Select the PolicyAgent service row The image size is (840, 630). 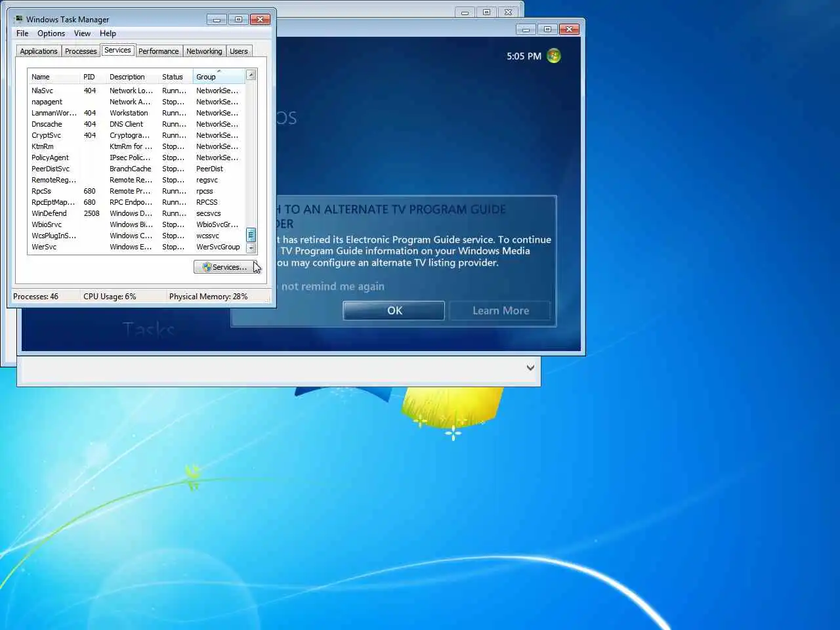click(x=136, y=157)
